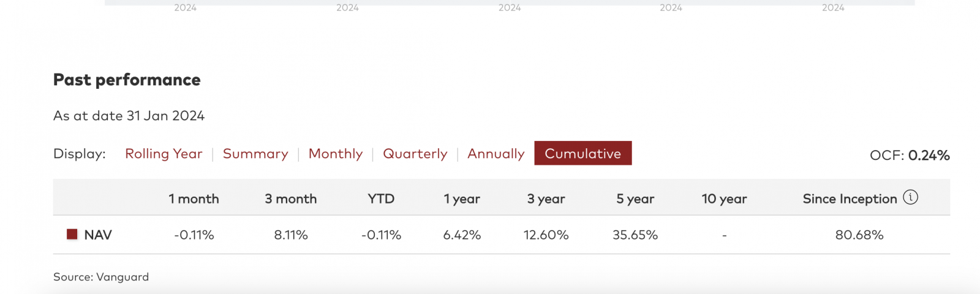Switch to Quarterly performance view
Image resolution: width=980 pixels, height=294 pixels.
415,154
